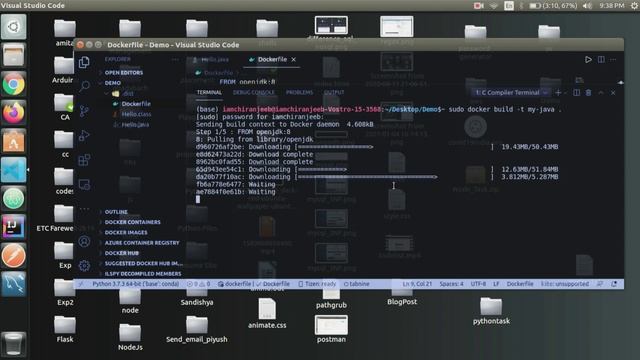
Task: Open Hello.java in the explorer tree
Action: (x=135, y=124)
